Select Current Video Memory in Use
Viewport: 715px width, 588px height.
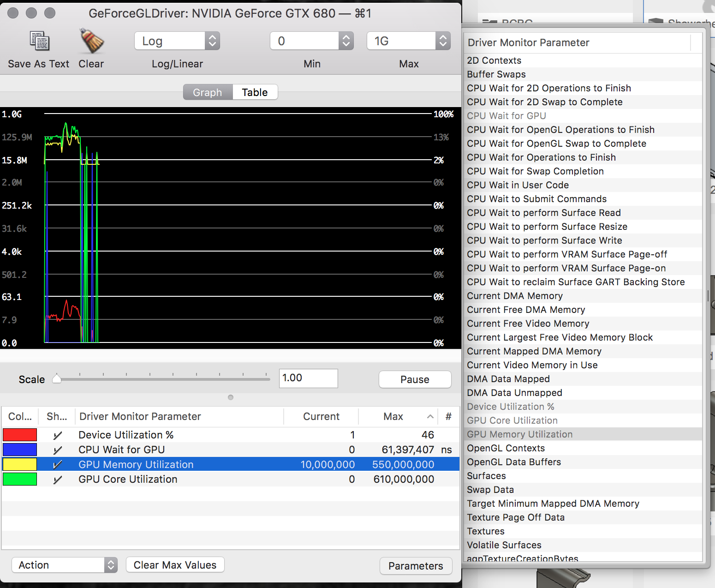point(584,365)
